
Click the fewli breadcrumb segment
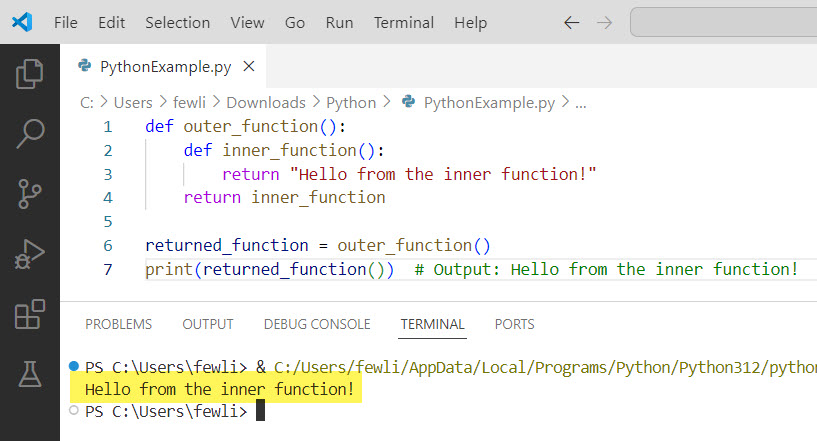[190, 103]
